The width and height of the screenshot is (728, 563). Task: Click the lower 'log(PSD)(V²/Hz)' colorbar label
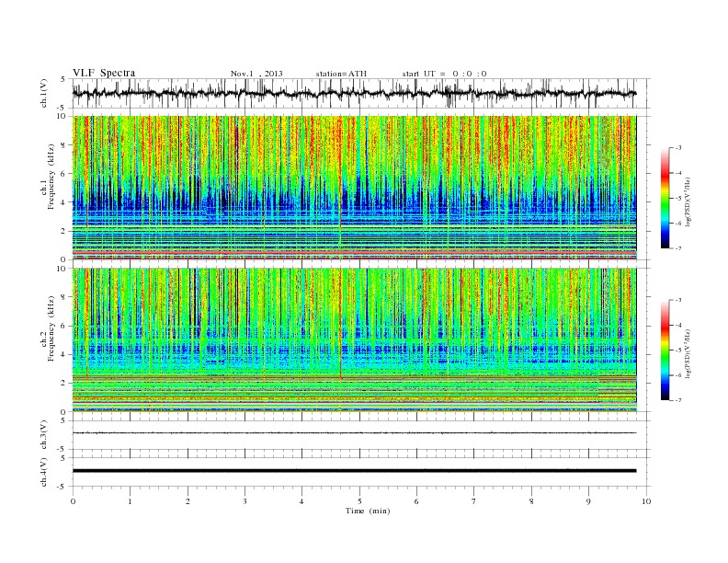tap(688, 353)
